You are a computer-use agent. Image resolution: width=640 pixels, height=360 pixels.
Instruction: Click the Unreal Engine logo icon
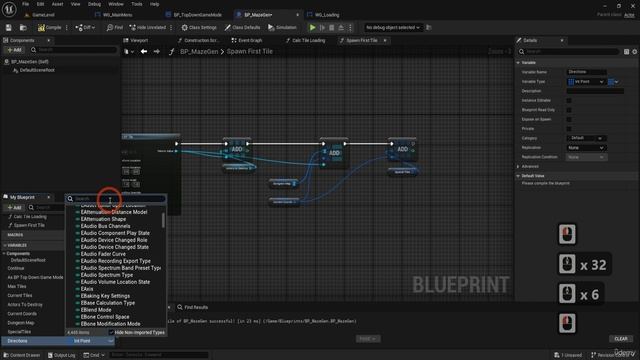(9, 9)
